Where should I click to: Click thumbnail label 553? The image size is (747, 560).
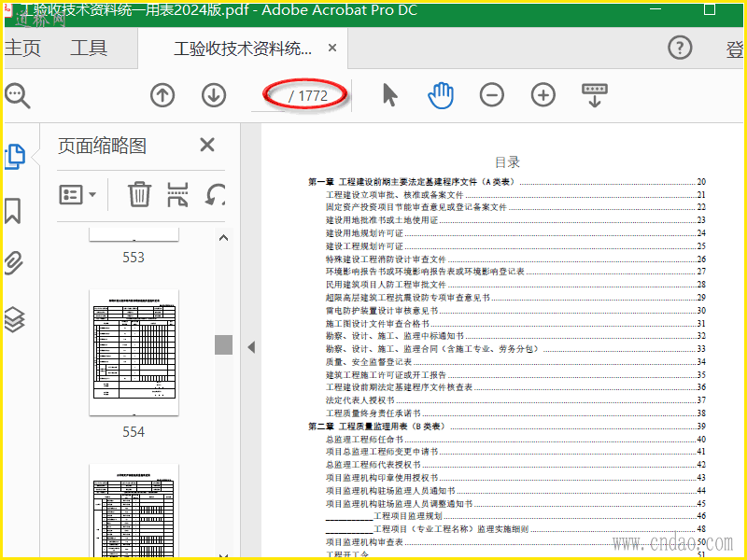134,258
